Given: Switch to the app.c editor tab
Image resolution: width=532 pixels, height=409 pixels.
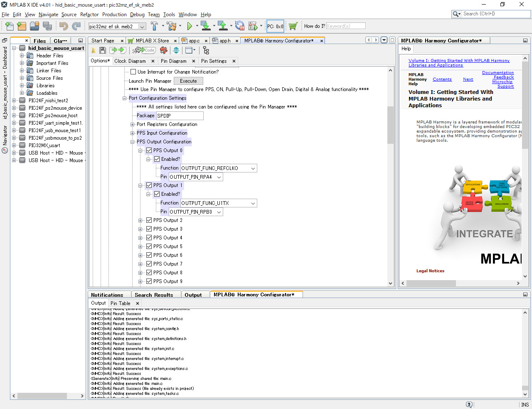Looking at the screenshot, I should point(194,41).
